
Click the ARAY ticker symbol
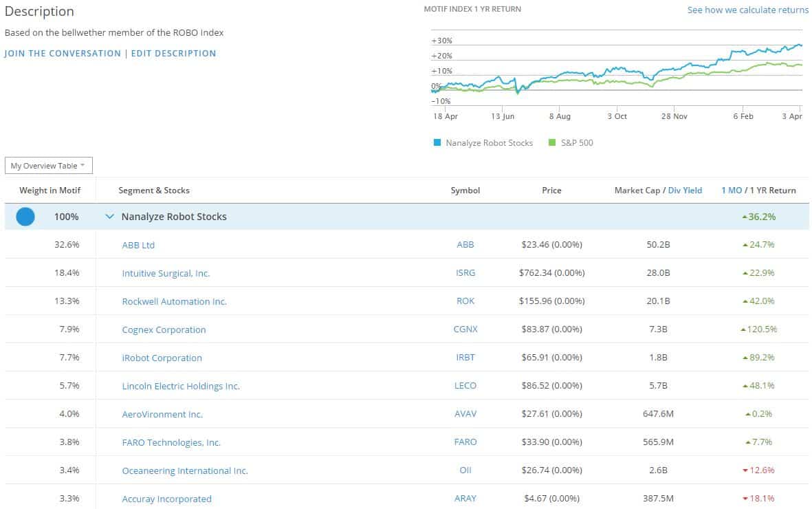[465, 499]
